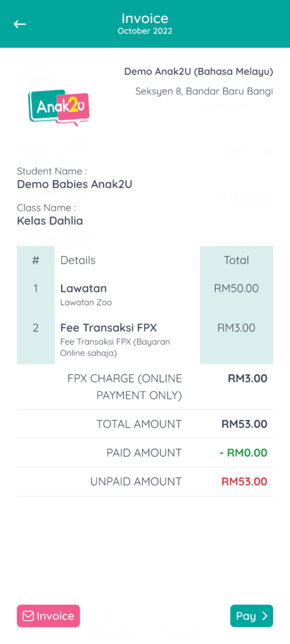Viewport: 290px width, 644px height.
Task: Select the Invoice header title
Action: (145, 18)
